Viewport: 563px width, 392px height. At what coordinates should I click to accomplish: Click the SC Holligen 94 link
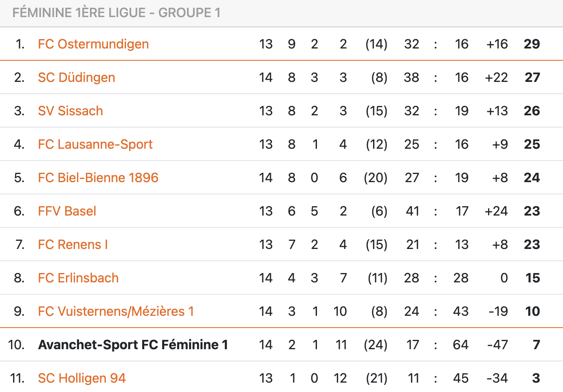tap(82, 378)
